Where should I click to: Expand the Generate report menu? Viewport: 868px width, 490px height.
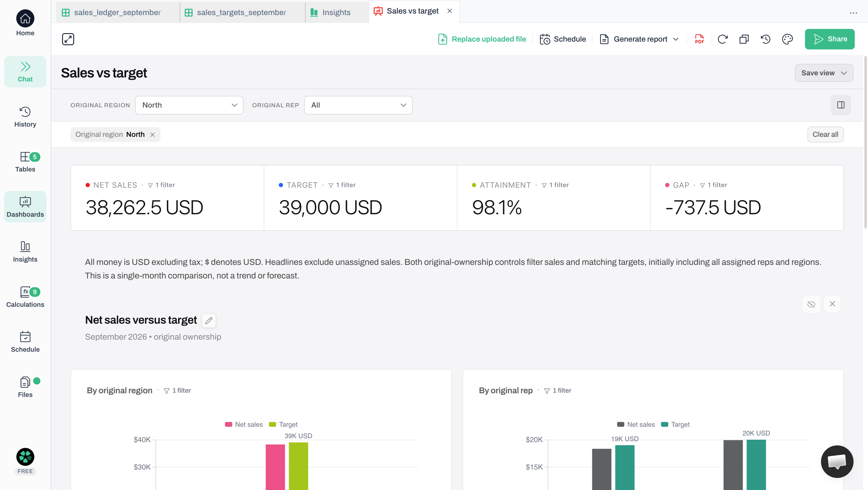639,39
